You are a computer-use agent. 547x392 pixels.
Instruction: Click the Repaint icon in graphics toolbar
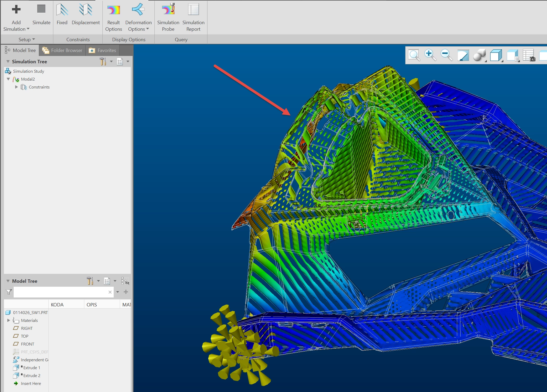click(463, 55)
